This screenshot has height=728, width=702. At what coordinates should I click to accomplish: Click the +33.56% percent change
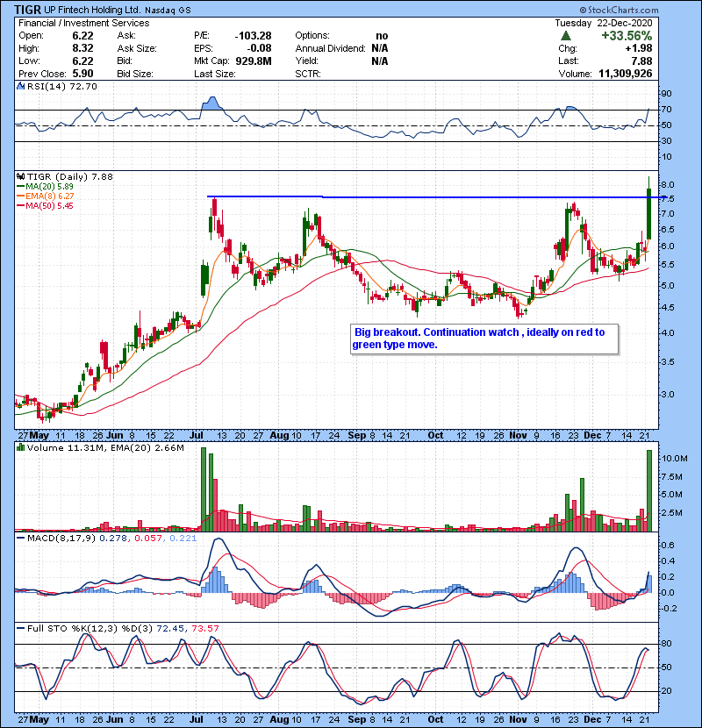coord(627,36)
